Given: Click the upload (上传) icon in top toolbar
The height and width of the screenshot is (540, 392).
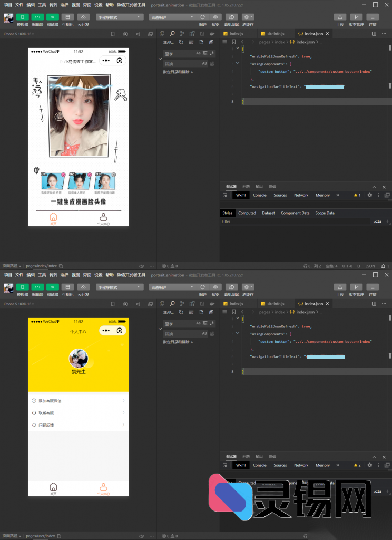Looking at the screenshot, I should 340,17.
